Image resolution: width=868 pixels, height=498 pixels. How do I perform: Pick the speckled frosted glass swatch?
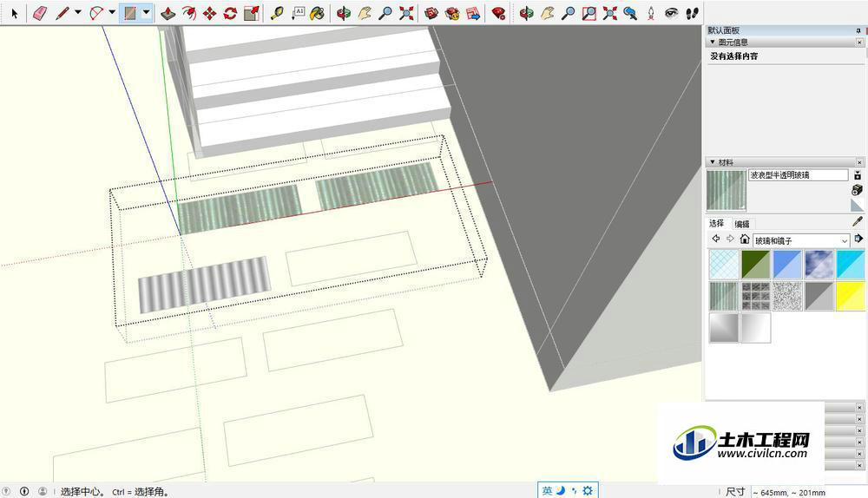coord(787,296)
